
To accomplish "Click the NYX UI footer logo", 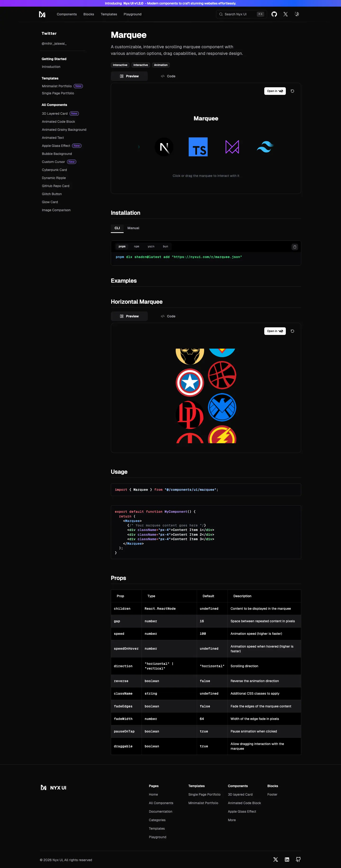I will (53, 787).
